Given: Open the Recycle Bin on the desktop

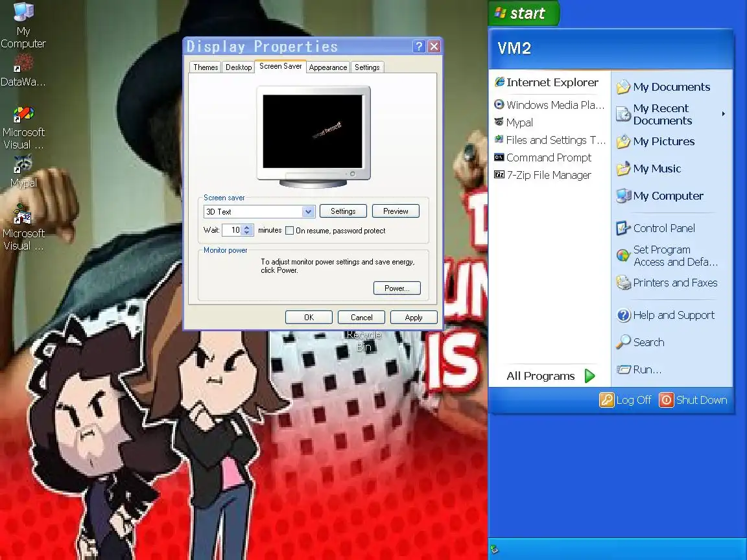Looking at the screenshot, I should (364, 340).
